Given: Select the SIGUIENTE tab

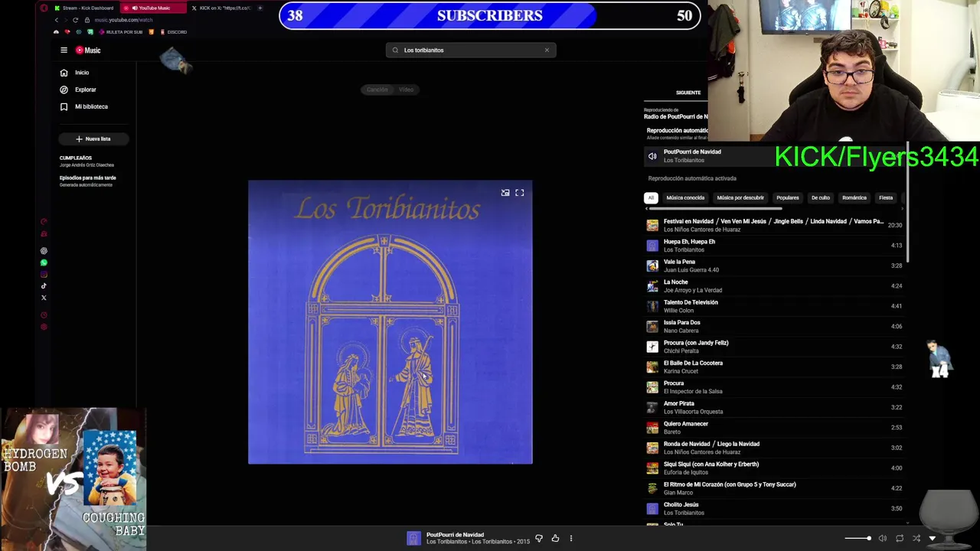Looking at the screenshot, I should click(x=688, y=93).
